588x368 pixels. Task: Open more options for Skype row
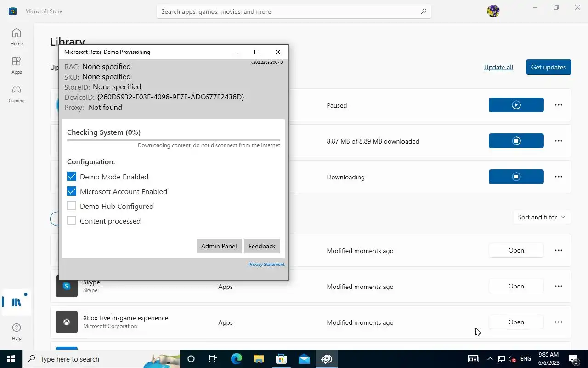click(x=558, y=286)
